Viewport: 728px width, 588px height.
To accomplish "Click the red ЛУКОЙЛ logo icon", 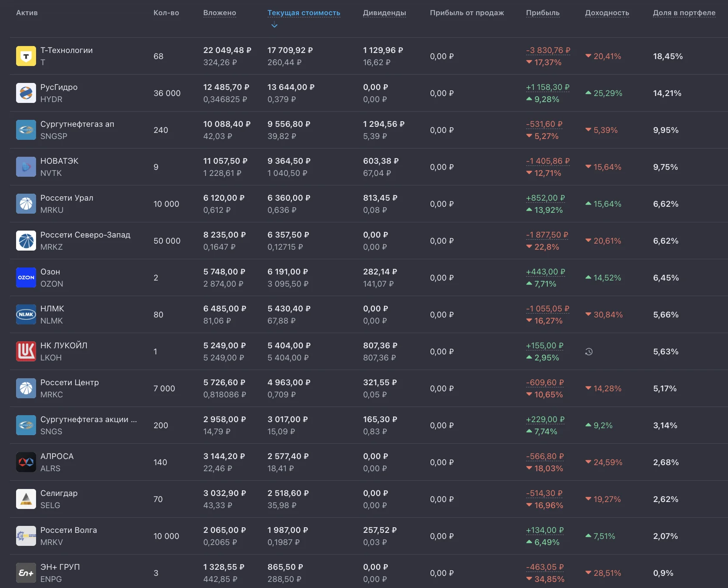I will [x=26, y=351].
